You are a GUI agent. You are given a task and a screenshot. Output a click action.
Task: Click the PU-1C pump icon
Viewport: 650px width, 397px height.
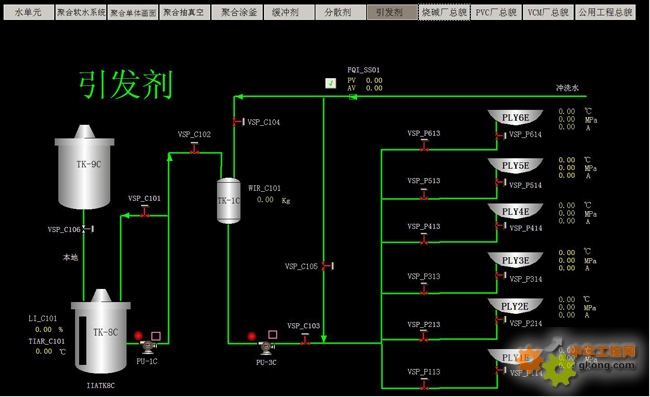[148, 346]
